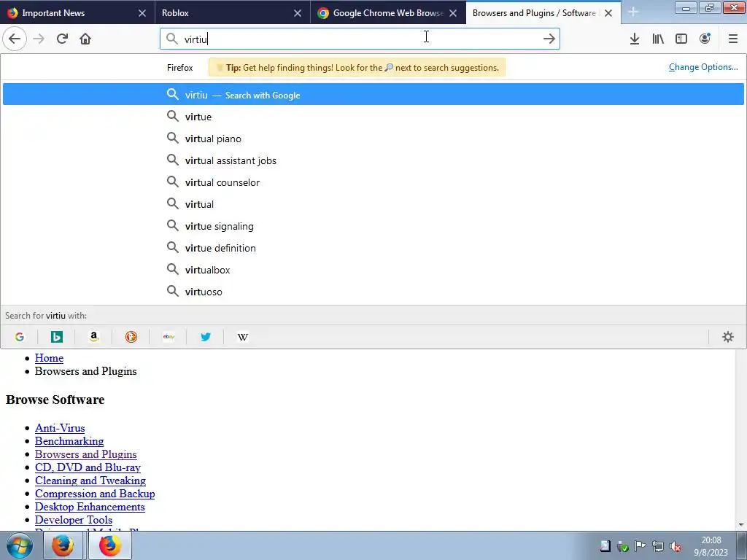Viewport: 747px width, 560px height.
Task: Click the Go arrow in address bar
Action: point(549,39)
